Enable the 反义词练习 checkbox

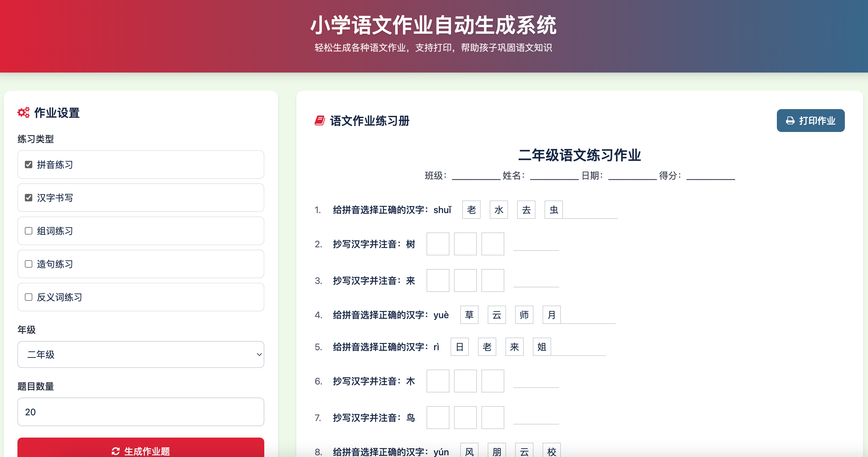point(29,297)
